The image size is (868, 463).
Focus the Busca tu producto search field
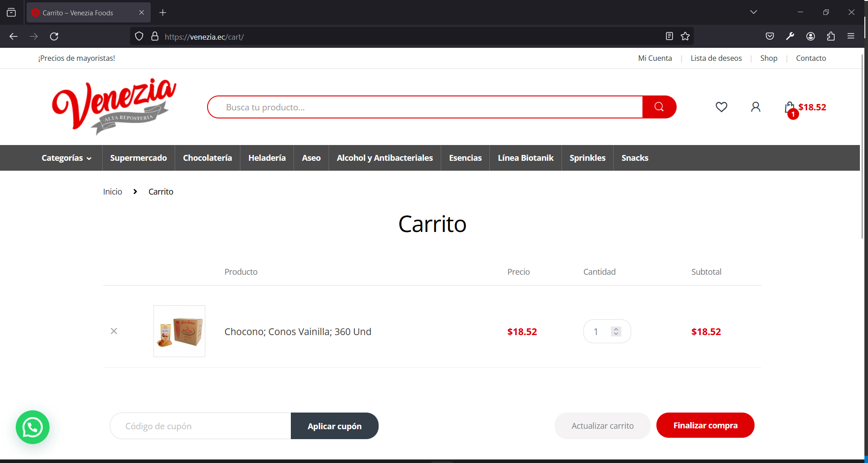coord(425,107)
